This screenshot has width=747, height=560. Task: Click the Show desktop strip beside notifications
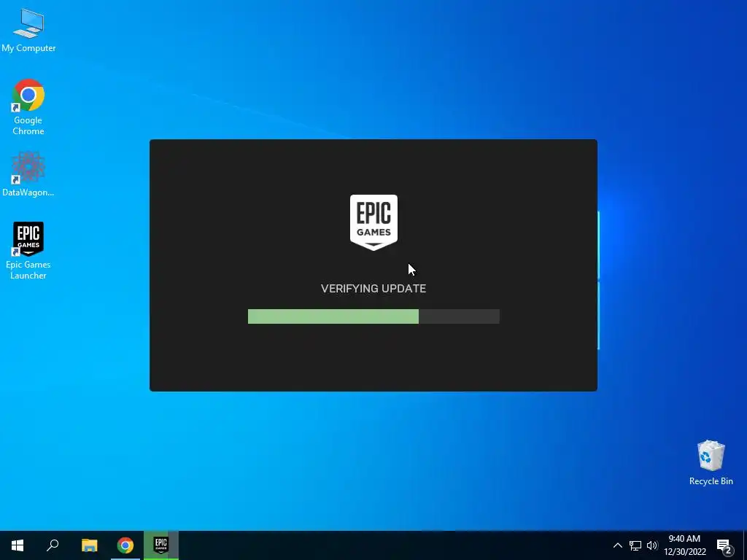[x=745, y=545]
